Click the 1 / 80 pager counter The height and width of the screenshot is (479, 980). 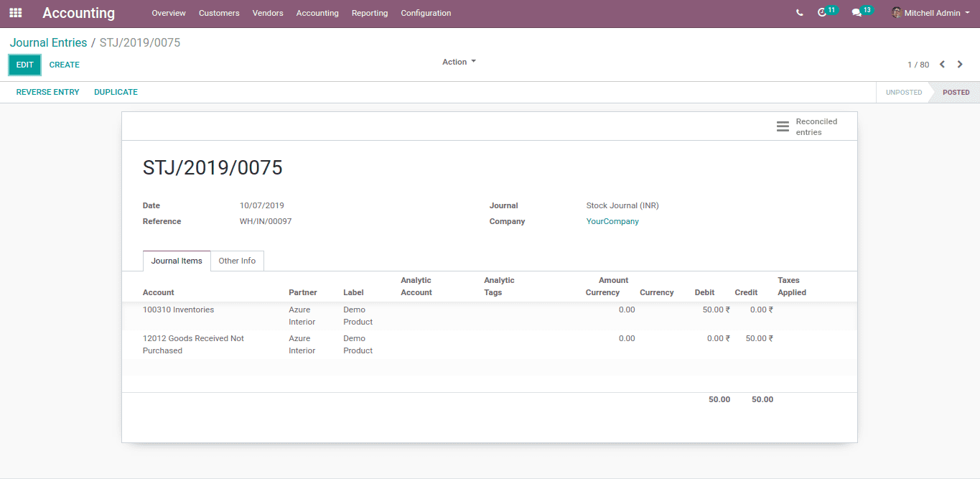[x=918, y=65]
